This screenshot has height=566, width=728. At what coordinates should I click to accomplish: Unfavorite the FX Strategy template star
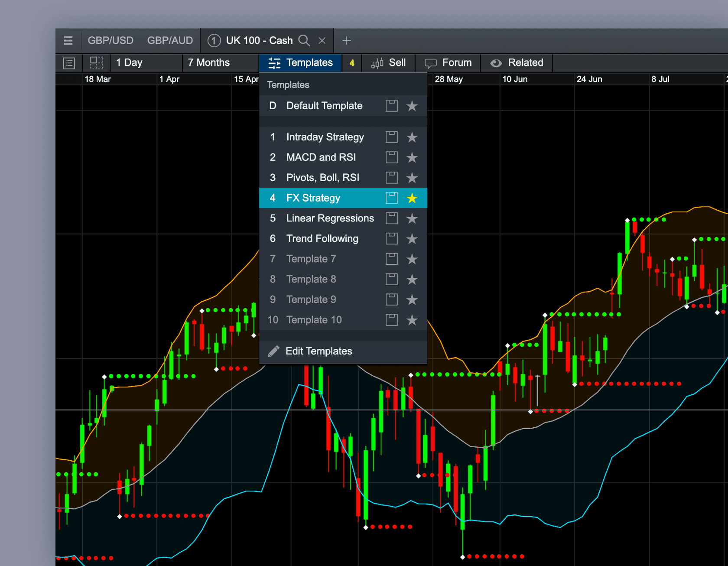tap(412, 198)
